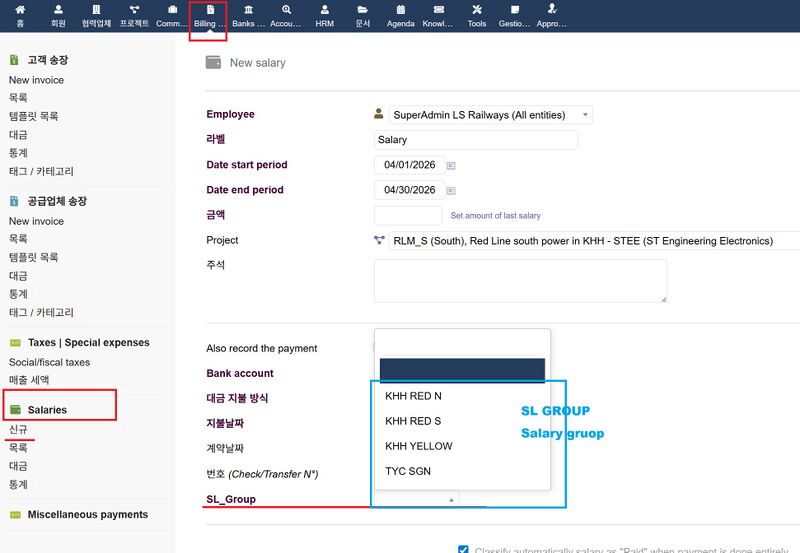Image resolution: width=800 pixels, height=553 pixels.
Task: Open the Project selection dropdown
Action: (594, 241)
